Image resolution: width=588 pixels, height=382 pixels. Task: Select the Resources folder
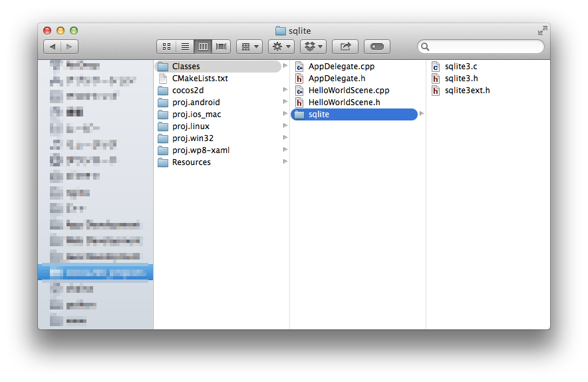[x=218, y=162]
